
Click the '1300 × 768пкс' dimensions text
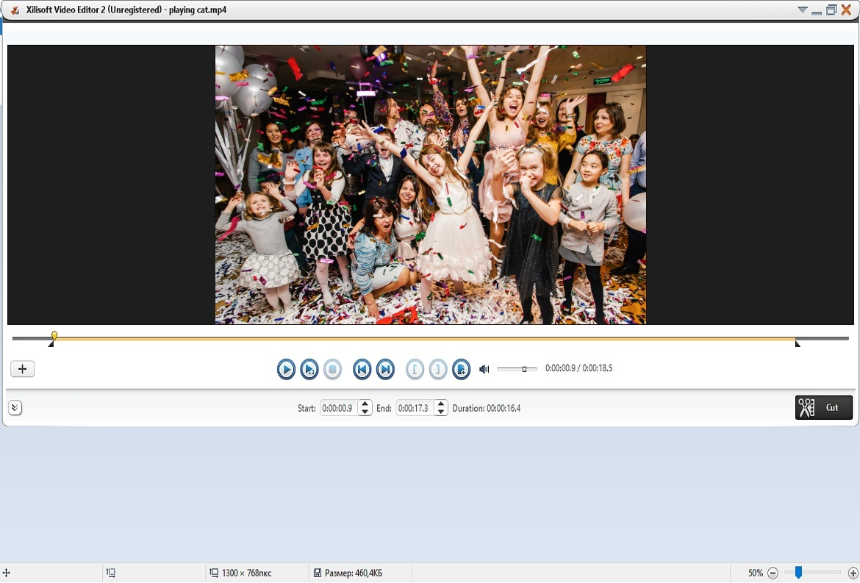(246, 573)
